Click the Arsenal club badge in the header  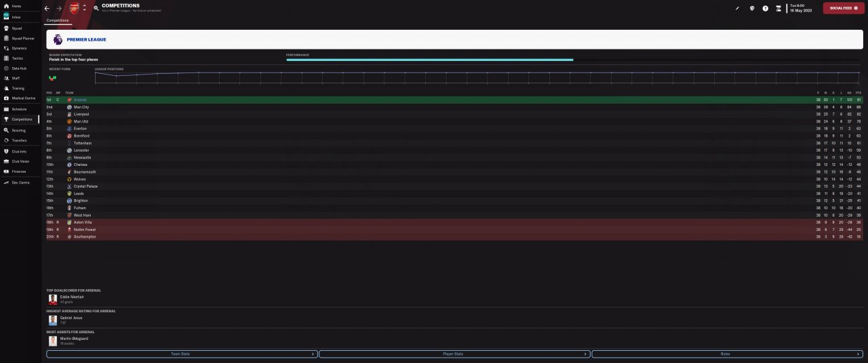click(74, 8)
